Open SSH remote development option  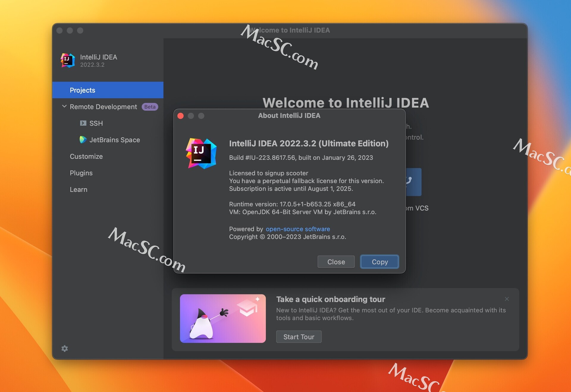[x=96, y=123]
